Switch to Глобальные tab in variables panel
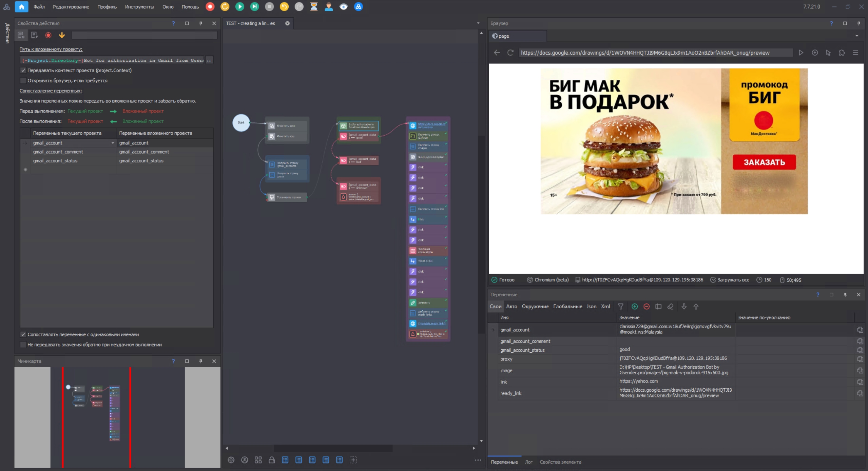The width and height of the screenshot is (868, 471). pyautogui.click(x=567, y=306)
